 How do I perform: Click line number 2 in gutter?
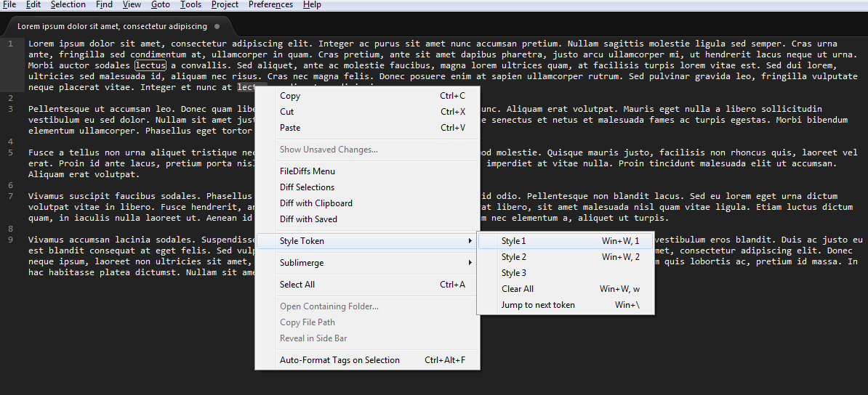[10, 98]
